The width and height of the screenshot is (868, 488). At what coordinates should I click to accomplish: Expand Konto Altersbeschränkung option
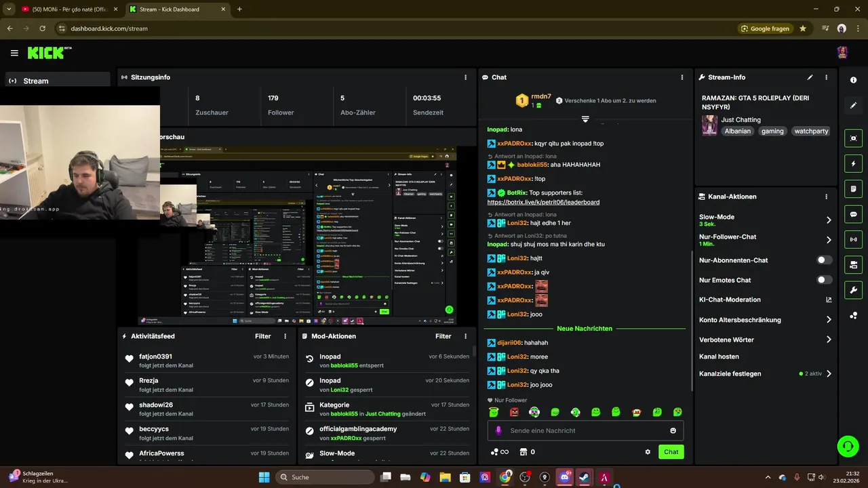829,320
